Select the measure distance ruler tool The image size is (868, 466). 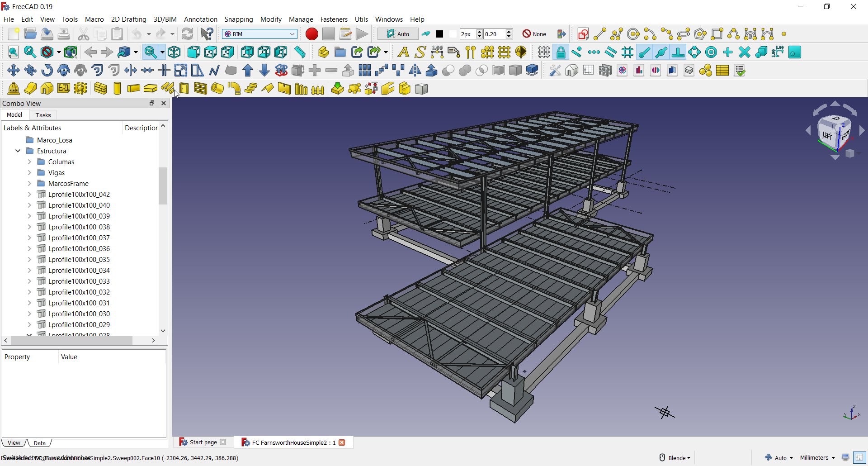[x=300, y=52]
